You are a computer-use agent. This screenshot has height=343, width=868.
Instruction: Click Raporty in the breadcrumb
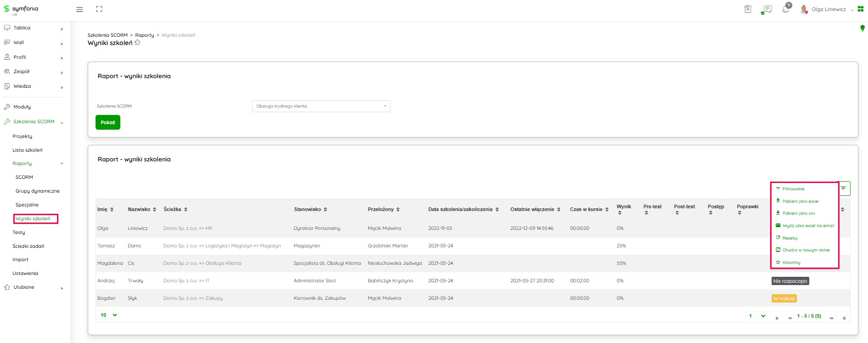pyautogui.click(x=144, y=35)
